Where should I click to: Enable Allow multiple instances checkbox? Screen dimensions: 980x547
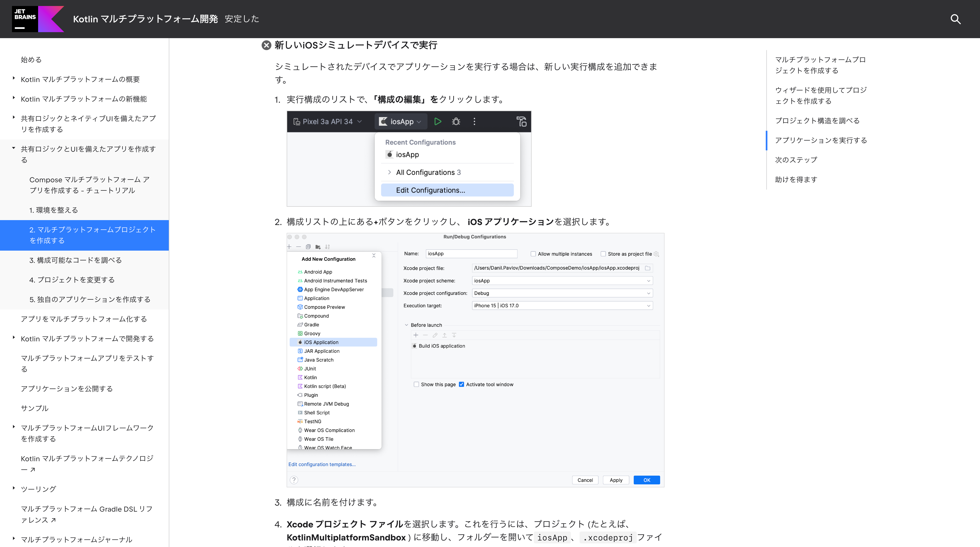pyautogui.click(x=533, y=254)
